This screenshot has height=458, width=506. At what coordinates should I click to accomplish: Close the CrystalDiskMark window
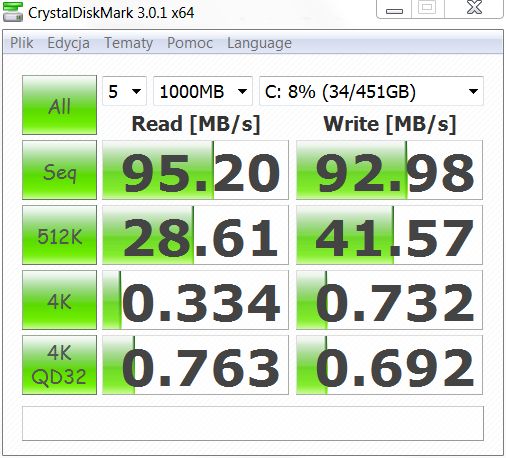pyautogui.click(x=474, y=8)
